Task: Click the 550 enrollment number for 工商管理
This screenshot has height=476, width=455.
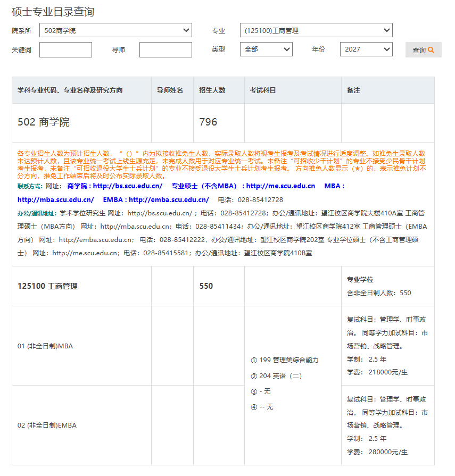Action: point(206,286)
